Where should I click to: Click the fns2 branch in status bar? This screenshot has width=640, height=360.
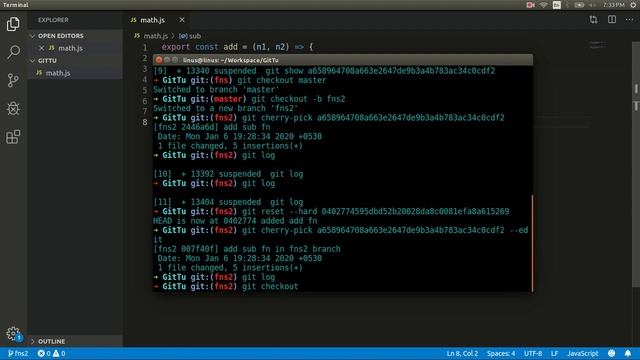[18, 353]
